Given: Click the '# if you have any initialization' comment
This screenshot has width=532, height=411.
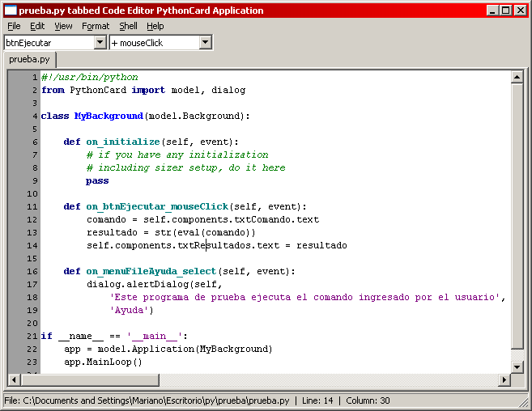Looking at the screenshot, I should [x=177, y=155].
